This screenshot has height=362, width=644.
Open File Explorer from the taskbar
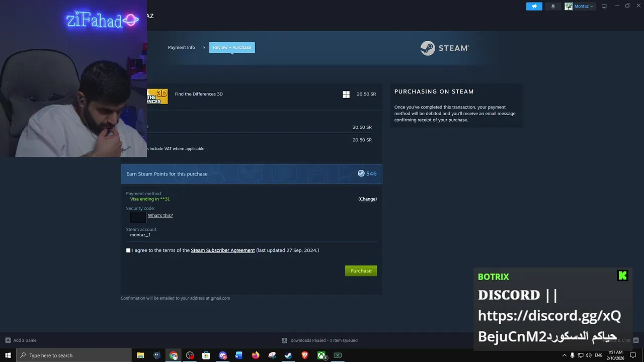140,355
